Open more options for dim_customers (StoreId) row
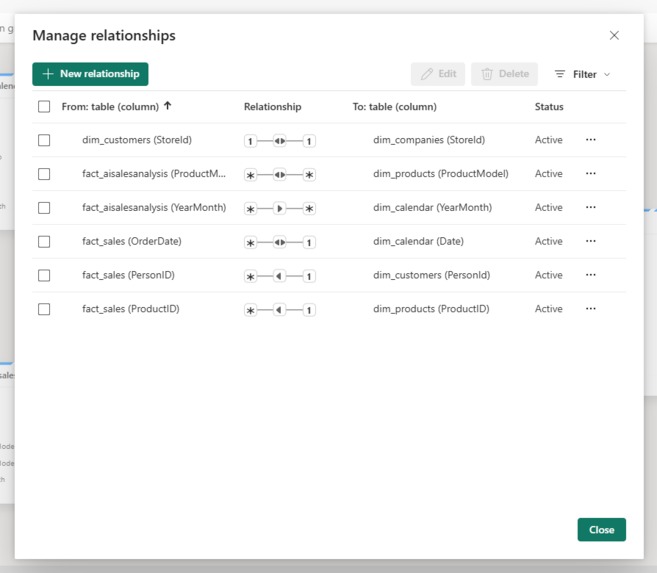657x573 pixels. point(591,139)
